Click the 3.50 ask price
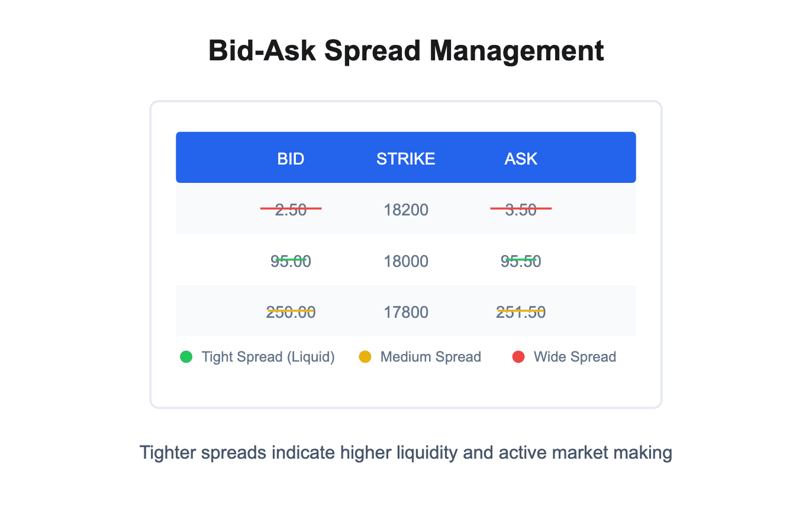The height and width of the screenshot is (509, 812). 521,210
